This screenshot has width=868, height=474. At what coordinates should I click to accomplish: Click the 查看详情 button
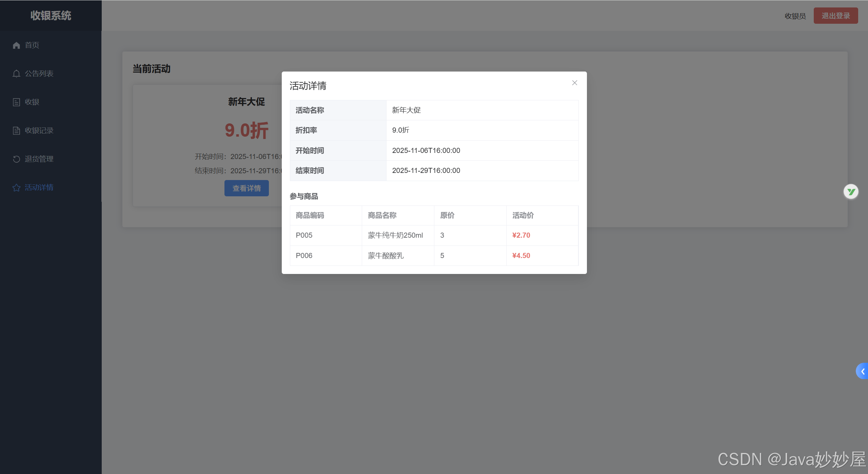click(x=246, y=188)
